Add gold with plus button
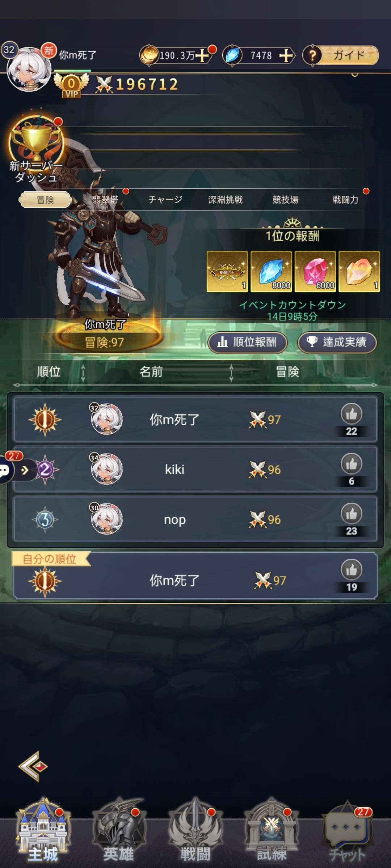 click(202, 55)
